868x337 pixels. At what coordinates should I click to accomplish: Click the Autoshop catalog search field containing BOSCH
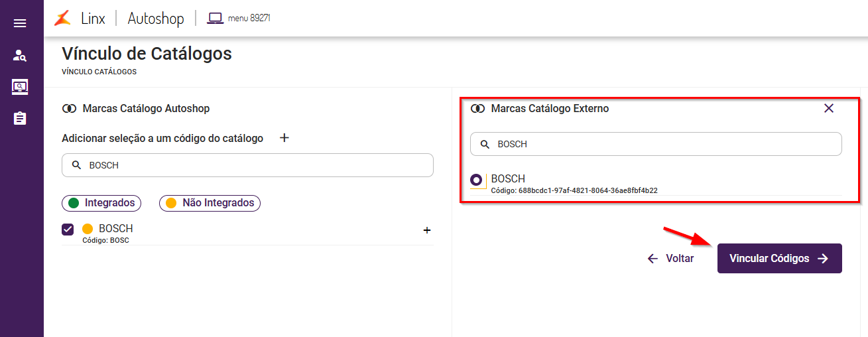pyautogui.click(x=247, y=165)
